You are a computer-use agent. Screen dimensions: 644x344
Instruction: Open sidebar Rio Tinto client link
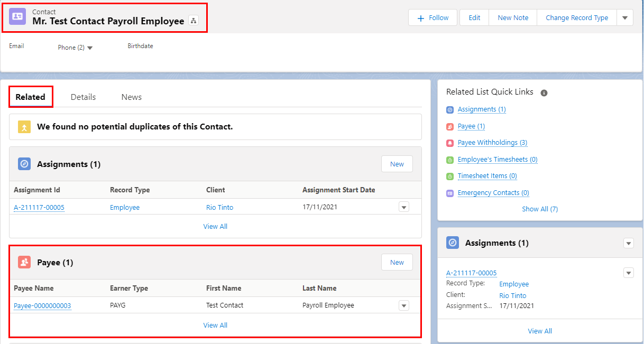coord(513,296)
